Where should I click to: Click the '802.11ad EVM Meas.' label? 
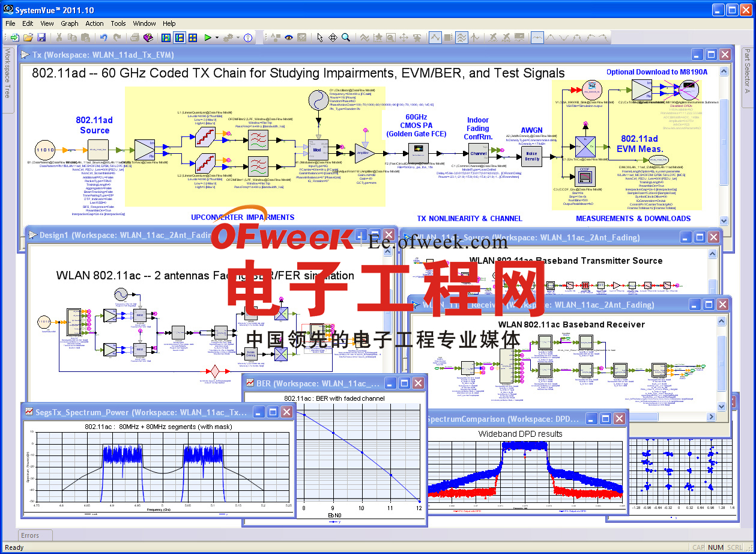639,144
